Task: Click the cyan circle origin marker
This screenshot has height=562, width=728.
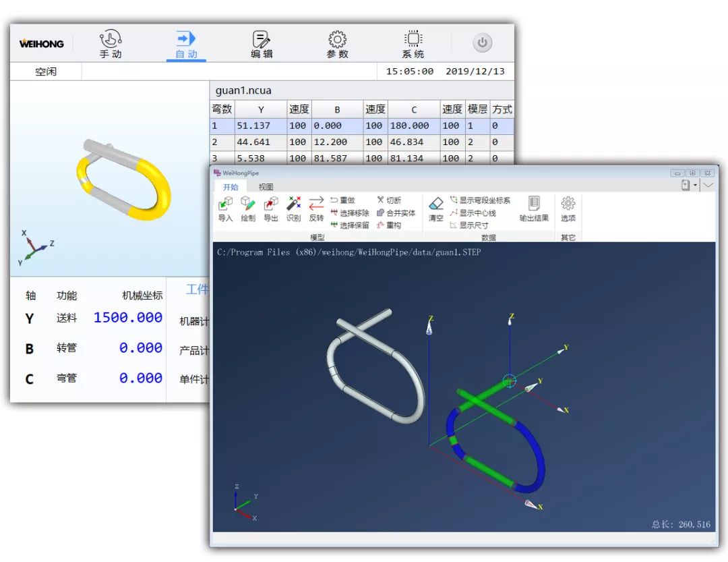Action: 510,381
